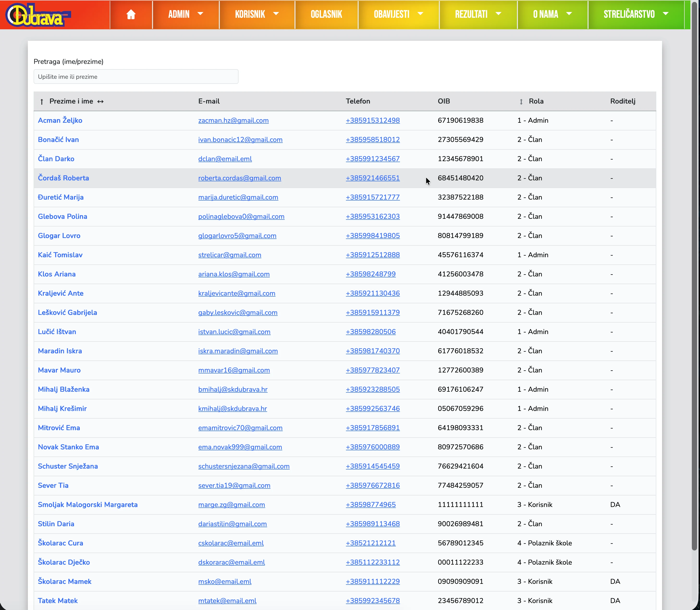Open Acman Željko's user profile
700x610 pixels.
pos(60,121)
